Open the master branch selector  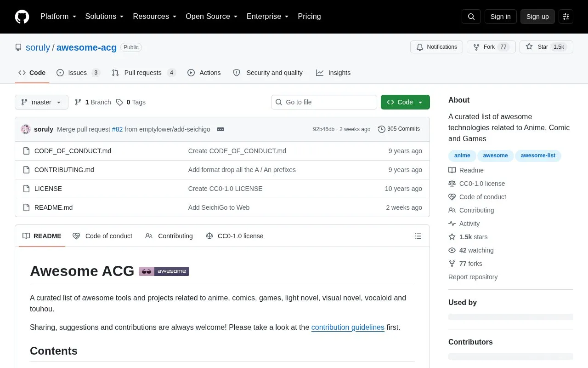coord(41,102)
